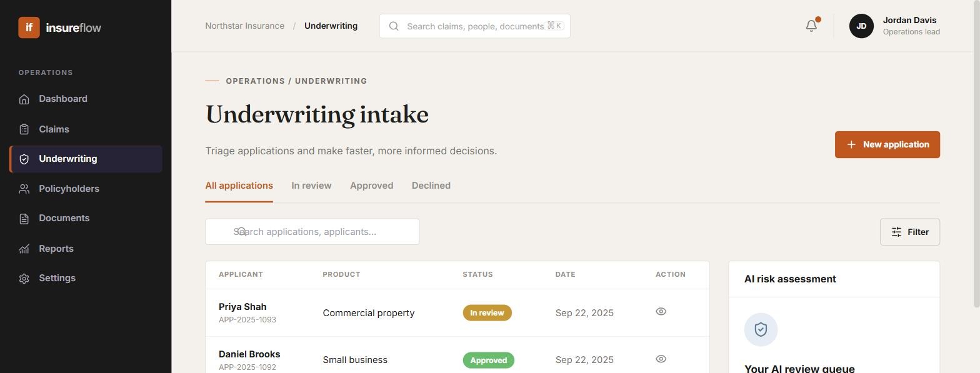Focus the global search claims field
980x373 pixels.
click(x=474, y=26)
